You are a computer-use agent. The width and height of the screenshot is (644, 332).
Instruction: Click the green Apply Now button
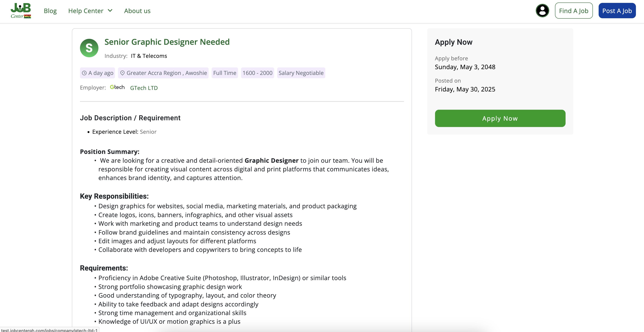pyautogui.click(x=500, y=118)
